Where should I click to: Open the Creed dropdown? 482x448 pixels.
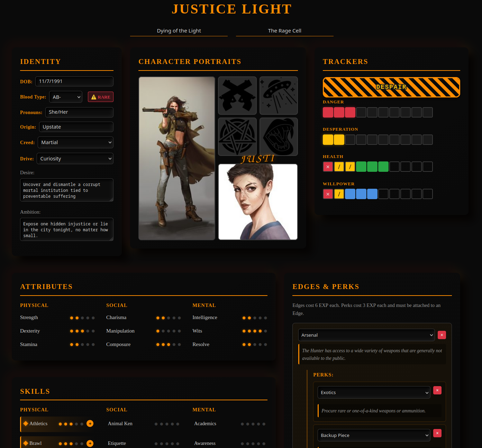(x=75, y=142)
